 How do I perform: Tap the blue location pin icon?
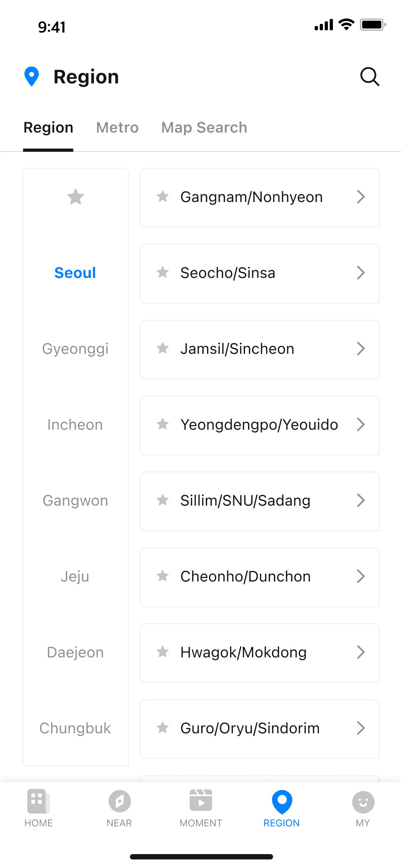(32, 76)
